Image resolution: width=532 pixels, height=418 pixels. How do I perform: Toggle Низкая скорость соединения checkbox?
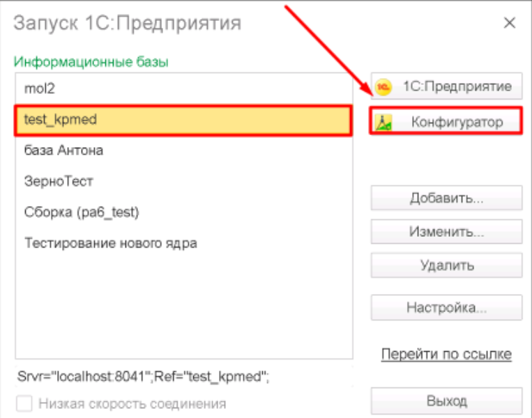coord(24,403)
